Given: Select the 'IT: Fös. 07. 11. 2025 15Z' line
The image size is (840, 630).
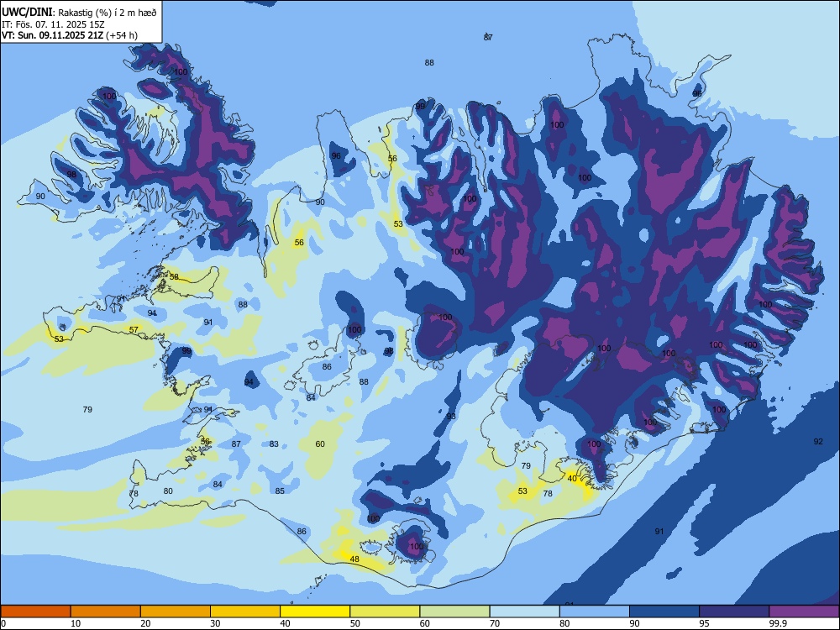Looking at the screenshot, I should (x=53, y=24).
